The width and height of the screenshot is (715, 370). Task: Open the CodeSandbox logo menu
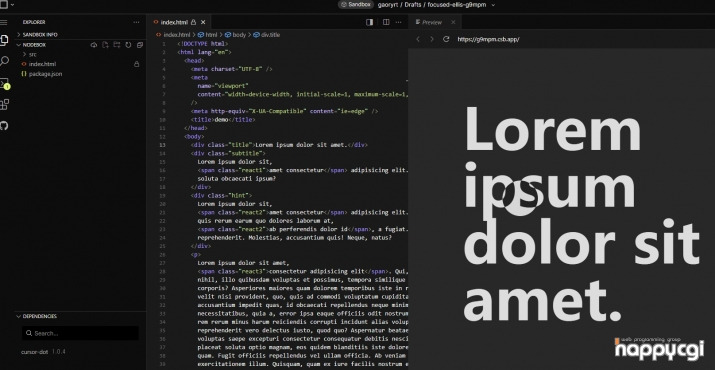4,5
